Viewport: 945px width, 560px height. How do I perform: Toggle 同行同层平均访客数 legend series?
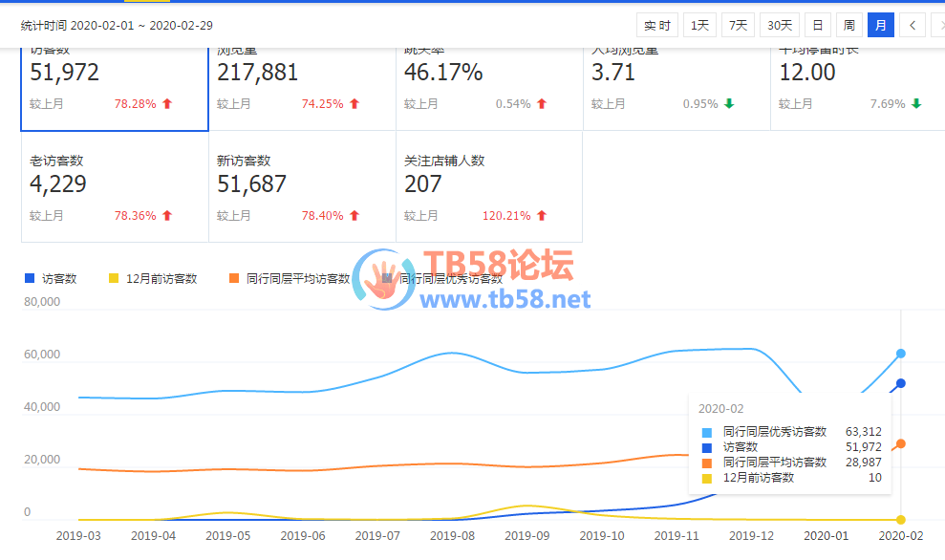coord(297,279)
